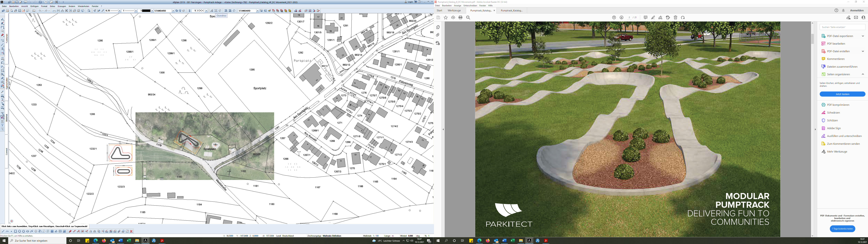Open the undo history dropdown arrow
Image resolution: width=868 pixels, height=244 pixels.
click(x=43, y=11)
